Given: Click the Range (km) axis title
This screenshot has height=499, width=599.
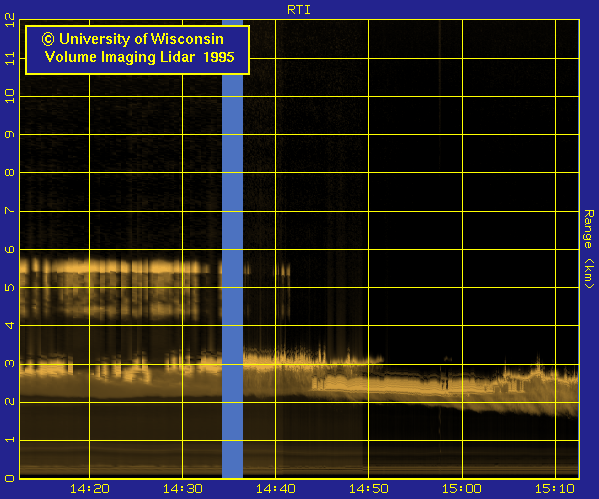Looking at the screenshot, I should 589,249.
